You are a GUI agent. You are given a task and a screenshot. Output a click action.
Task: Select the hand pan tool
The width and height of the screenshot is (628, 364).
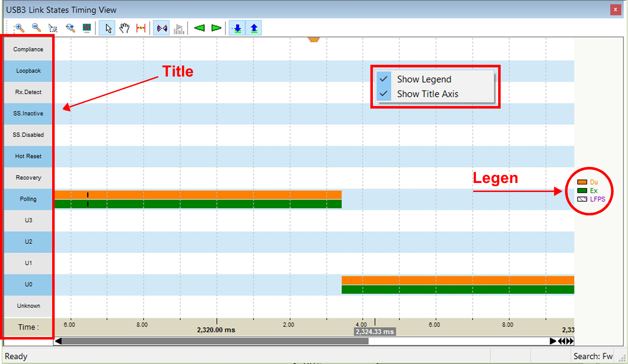[124, 28]
